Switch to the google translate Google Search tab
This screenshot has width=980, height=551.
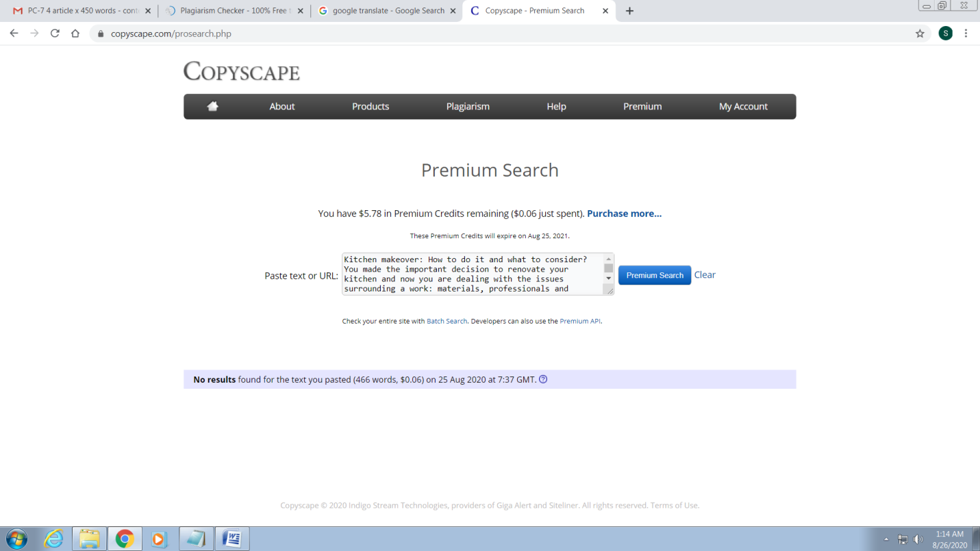pyautogui.click(x=387, y=11)
